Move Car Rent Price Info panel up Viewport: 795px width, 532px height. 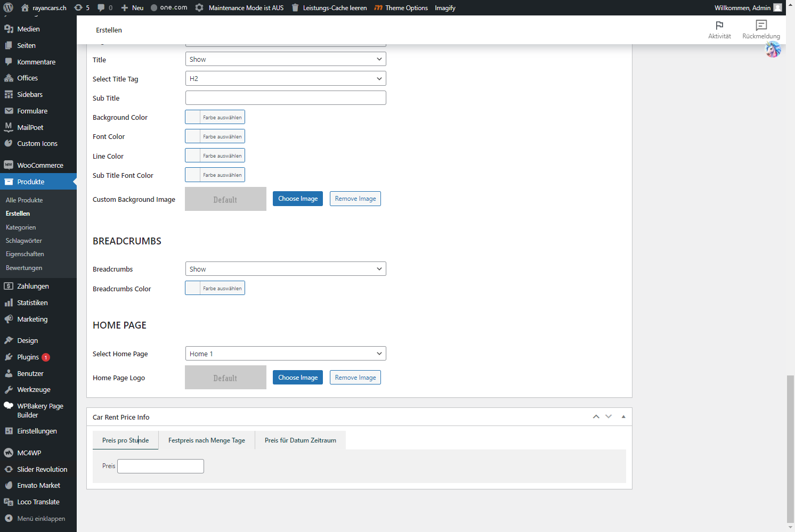pos(596,417)
